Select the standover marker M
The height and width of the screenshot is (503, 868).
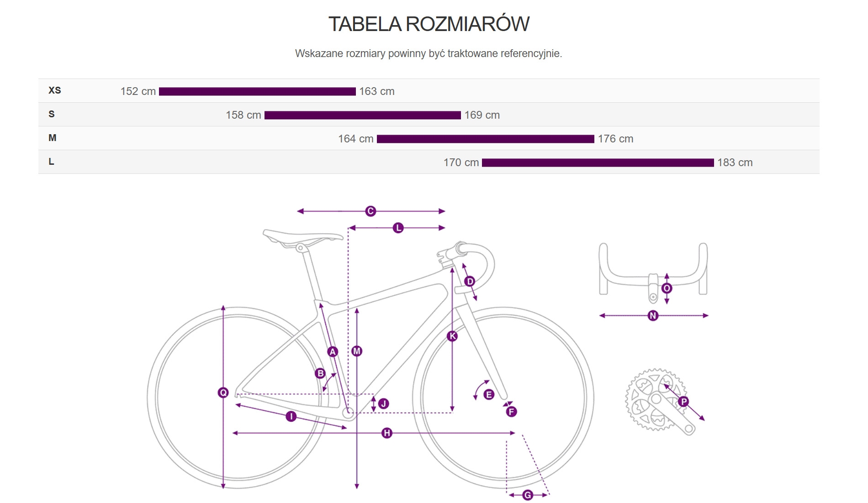pos(357,351)
